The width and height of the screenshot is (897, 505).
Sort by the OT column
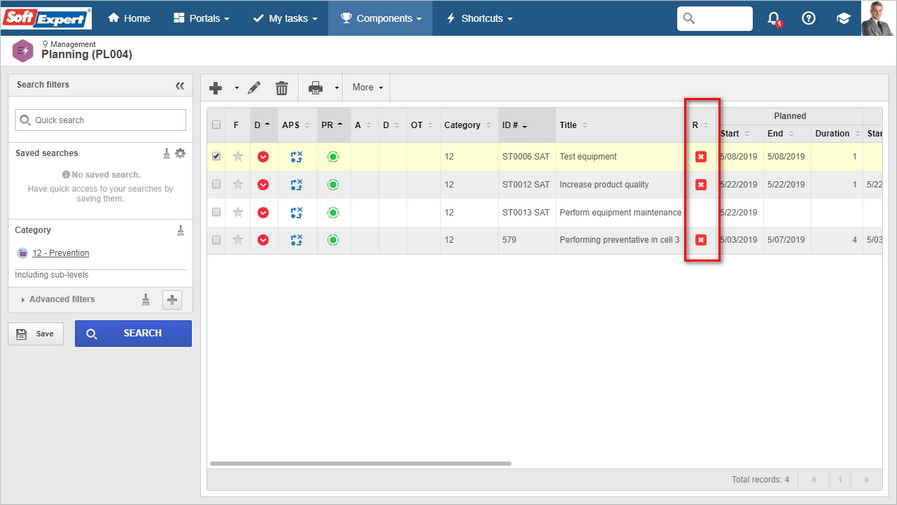tap(422, 125)
